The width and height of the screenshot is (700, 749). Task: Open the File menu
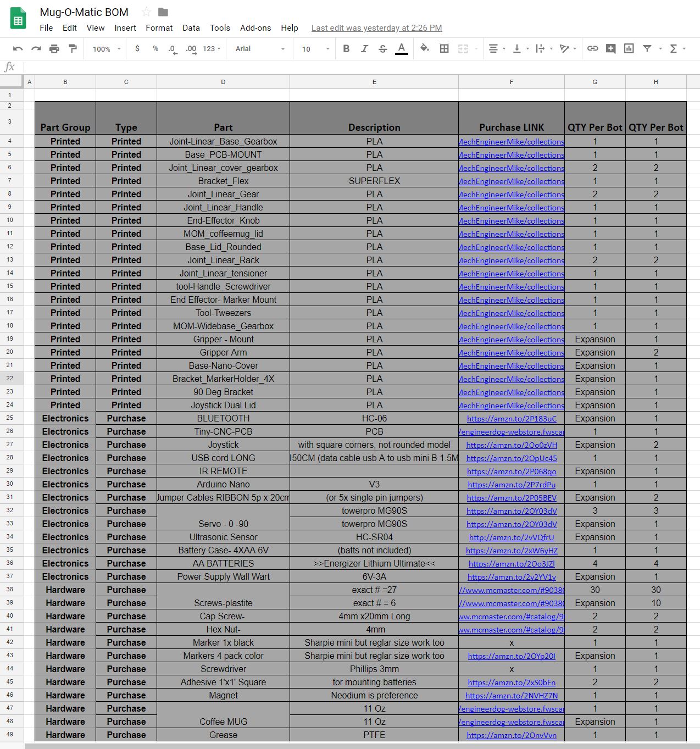tap(47, 28)
